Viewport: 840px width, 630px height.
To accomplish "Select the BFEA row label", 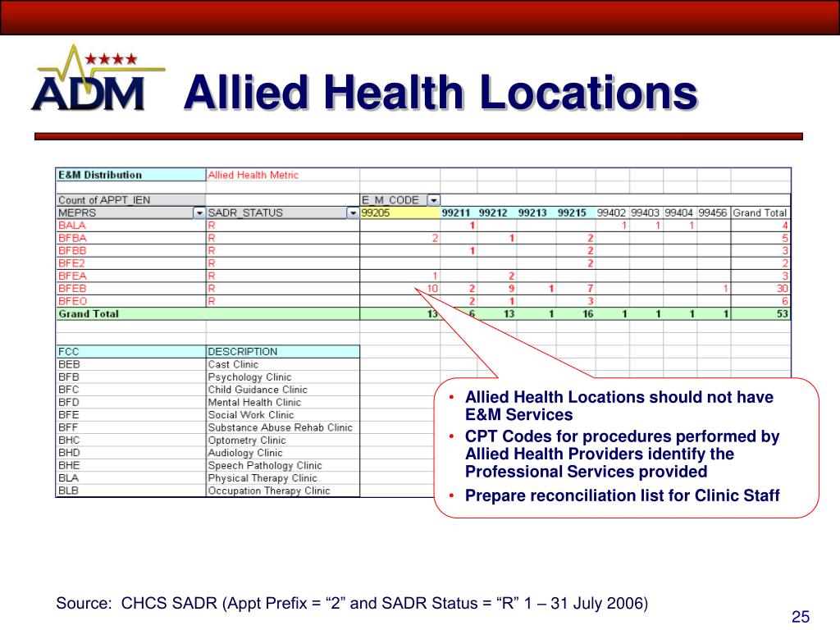I will (x=130, y=276).
